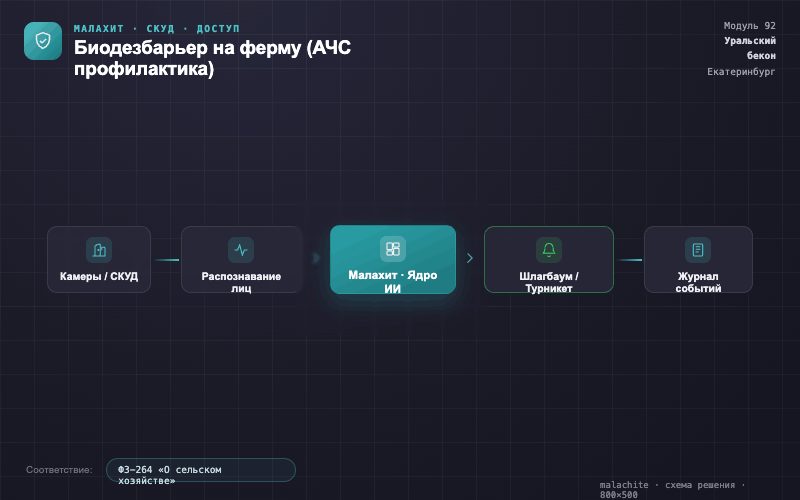Click the Уральский бекон client name

[x=750, y=48]
